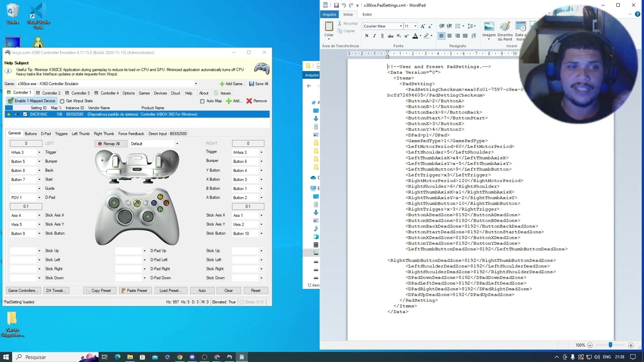The height and width of the screenshot is (362, 644).
Task: Click the shrink font icon in WordPad
Action: coord(430,26)
